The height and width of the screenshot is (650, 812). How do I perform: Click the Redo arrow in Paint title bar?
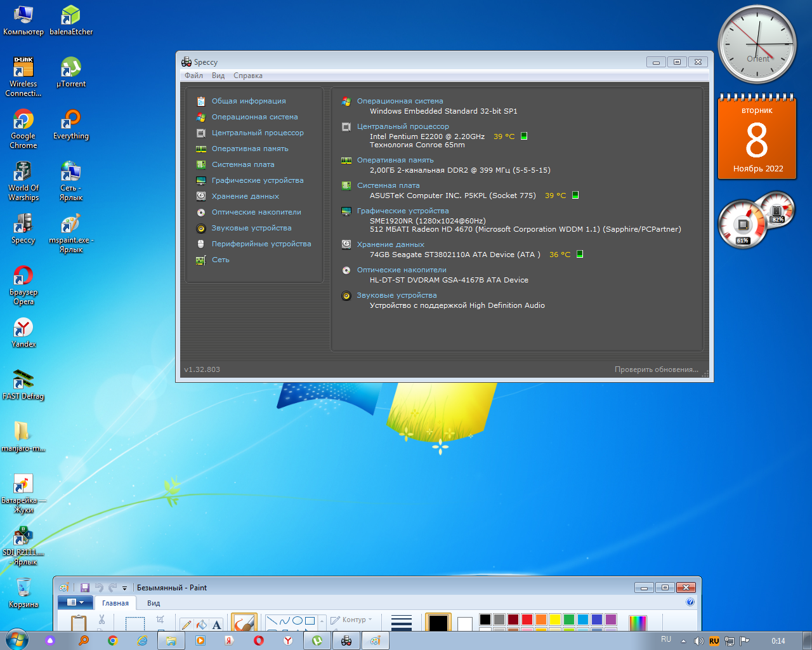point(113,588)
